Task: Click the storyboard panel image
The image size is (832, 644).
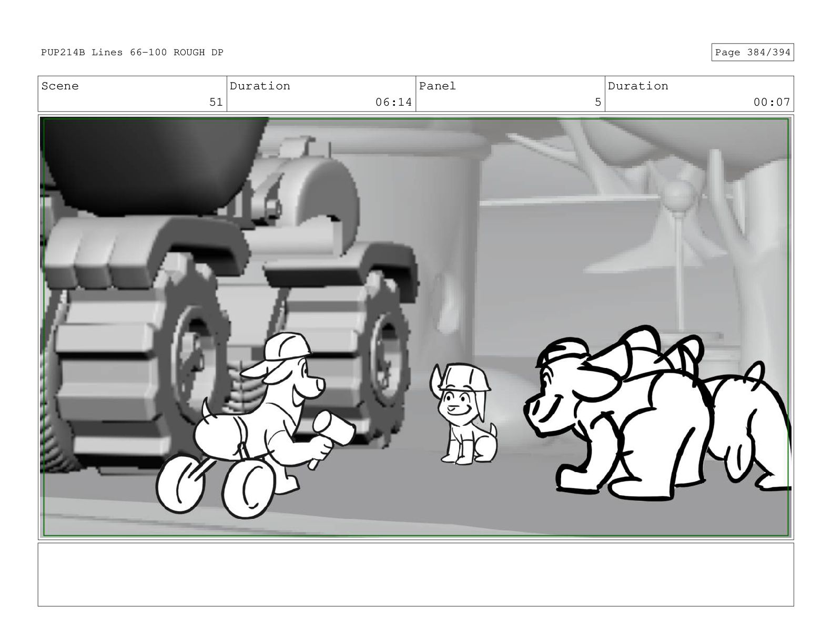Action: (x=415, y=327)
